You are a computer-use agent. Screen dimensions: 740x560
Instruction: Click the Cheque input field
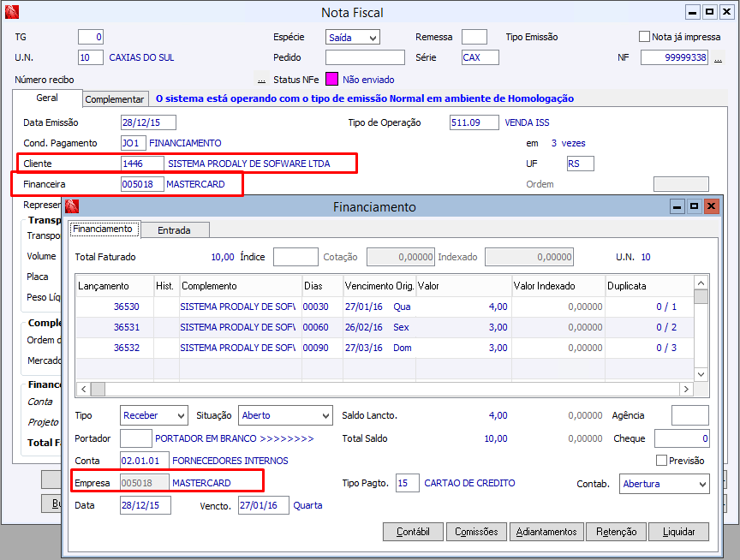click(682, 438)
